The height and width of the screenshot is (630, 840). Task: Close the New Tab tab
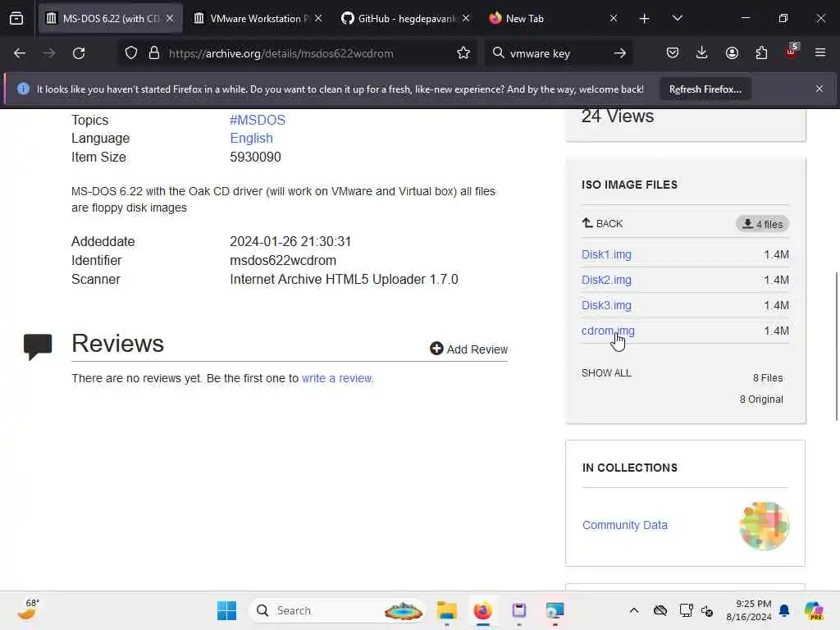coord(614,18)
